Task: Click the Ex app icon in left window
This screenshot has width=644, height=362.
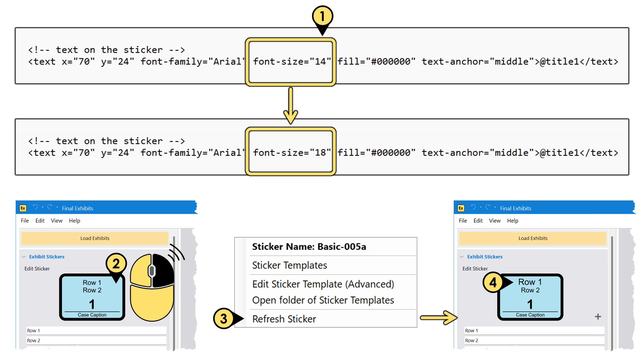Action: pos(23,208)
